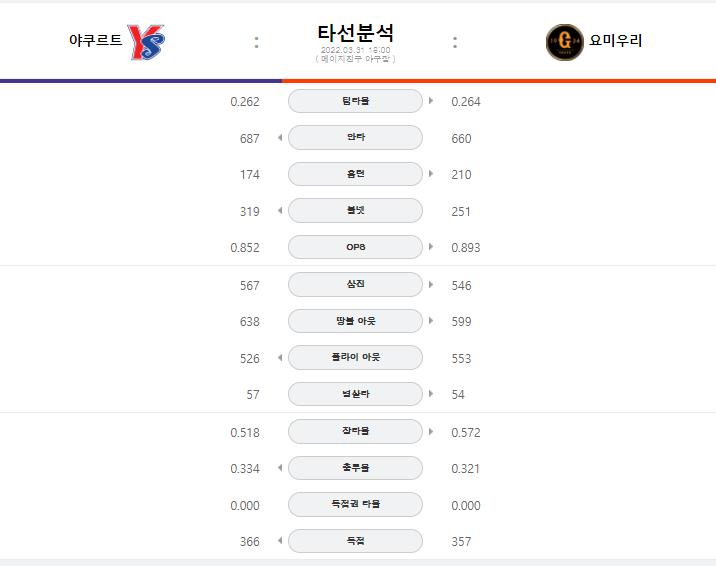Select the 병살타 stat pill
Image resolution: width=716 pixels, height=566 pixels.
pos(355,394)
